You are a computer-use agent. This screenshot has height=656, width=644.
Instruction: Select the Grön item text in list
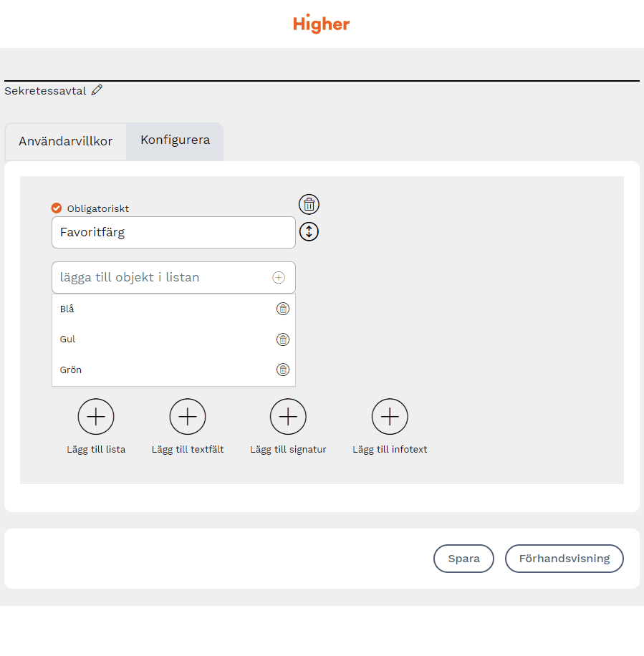point(71,370)
